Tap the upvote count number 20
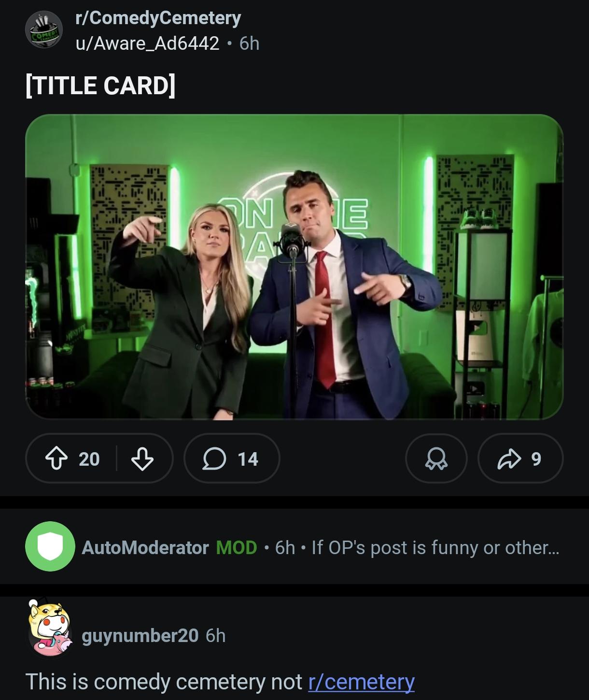The width and height of the screenshot is (589, 700). (x=89, y=458)
